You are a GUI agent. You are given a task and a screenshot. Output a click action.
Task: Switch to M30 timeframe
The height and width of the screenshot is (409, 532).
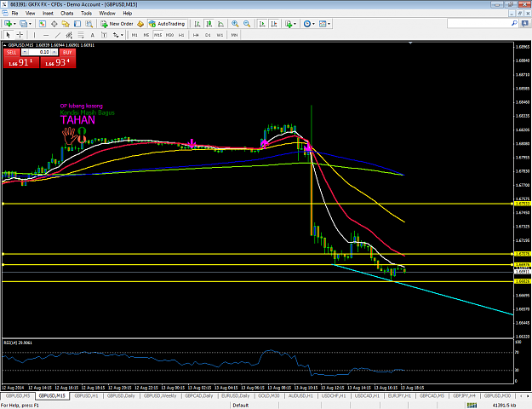tap(169, 35)
